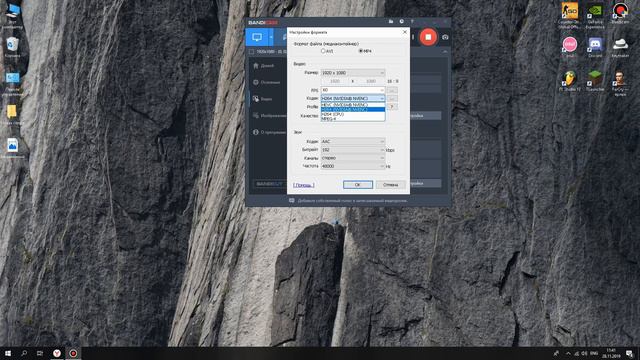The width and height of the screenshot is (640, 360).
Task: Choose MPEG-4 from the codec list
Action: pyautogui.click(x=353, y=119)
